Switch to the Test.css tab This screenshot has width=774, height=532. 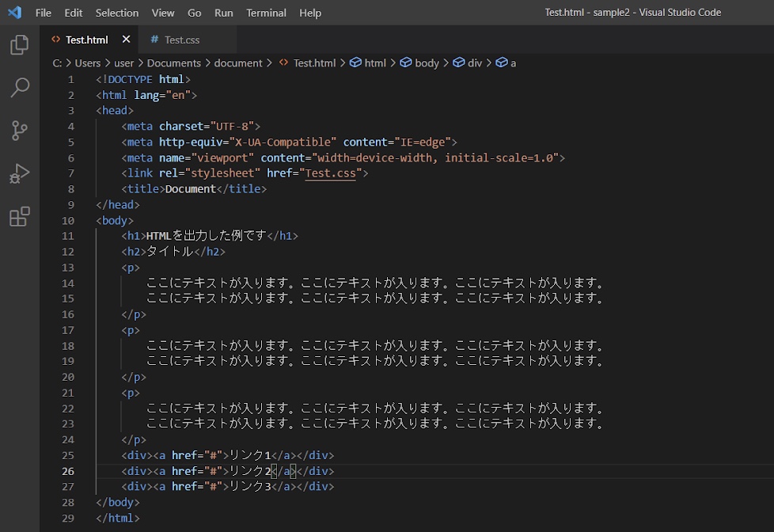click(182, 40)
